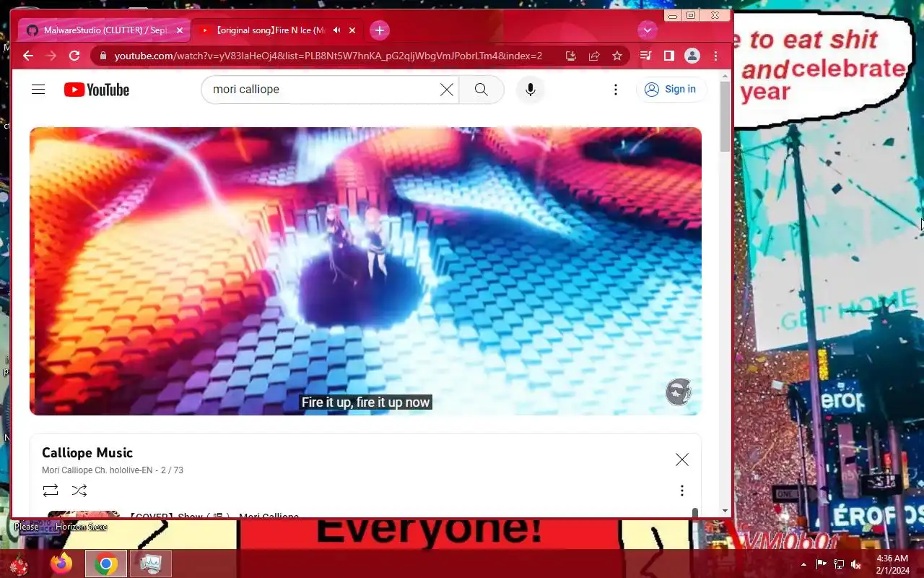Click the channel watermark on the video

pos(679,392)
